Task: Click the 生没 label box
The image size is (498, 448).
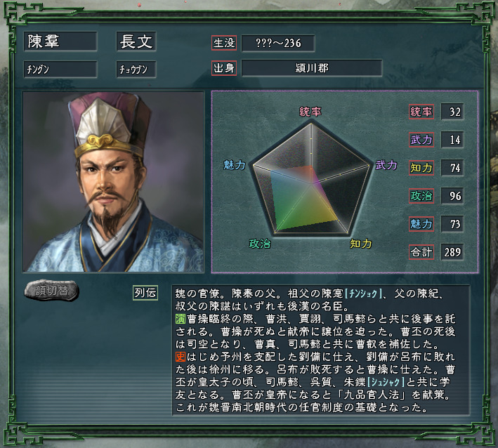Action: click(224, 43)
